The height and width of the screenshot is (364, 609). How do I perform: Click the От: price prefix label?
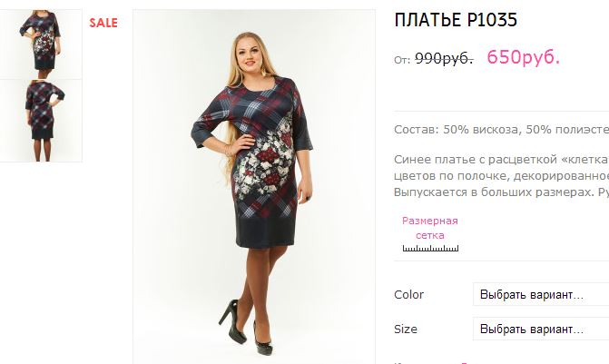coord(402,60)
